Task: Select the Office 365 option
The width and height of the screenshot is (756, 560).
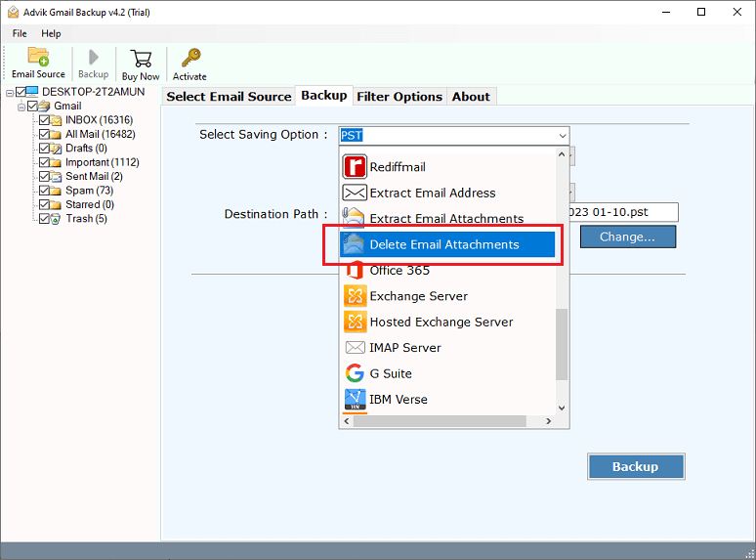Action: pos(447,270)
